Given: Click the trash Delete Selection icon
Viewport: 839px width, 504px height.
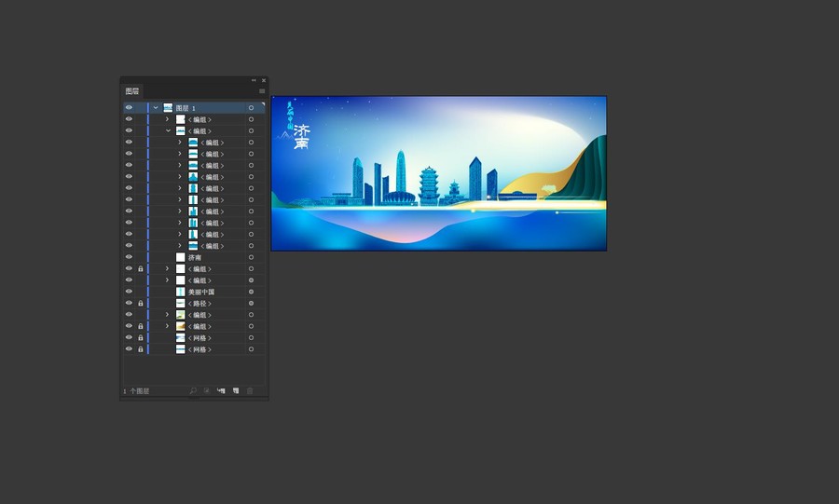Looking at the screenshot, I should (250, 390).
